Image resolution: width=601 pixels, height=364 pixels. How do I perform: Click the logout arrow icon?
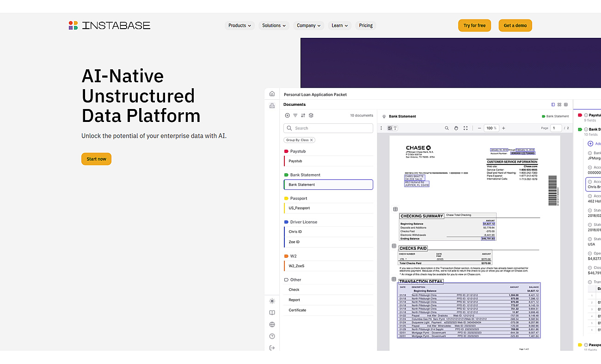click(272, 348)
